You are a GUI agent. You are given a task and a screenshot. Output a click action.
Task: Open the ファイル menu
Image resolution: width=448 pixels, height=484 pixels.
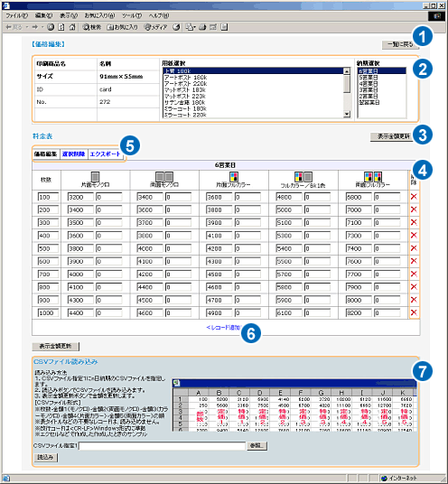pyautogui.click(x=16, y=15)
